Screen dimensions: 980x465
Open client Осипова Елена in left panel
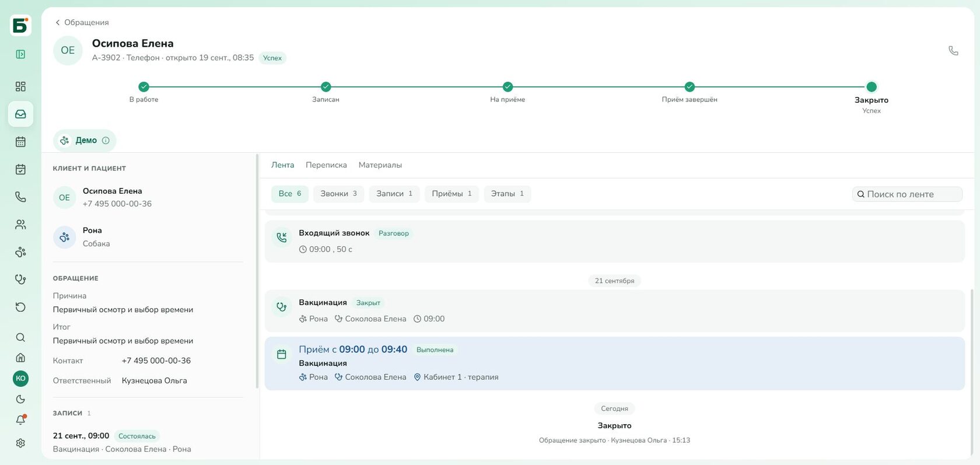pyautogui.click(x=148, y=197)
